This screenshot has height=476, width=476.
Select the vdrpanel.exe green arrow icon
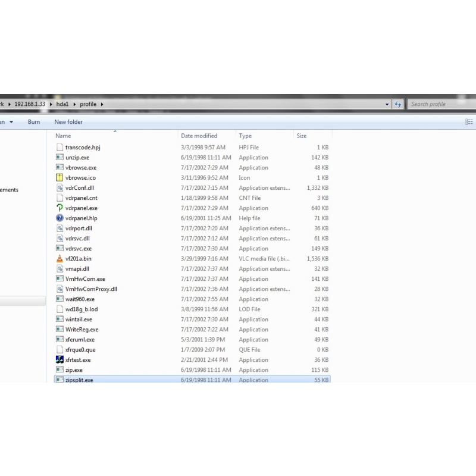coord(59,208)
